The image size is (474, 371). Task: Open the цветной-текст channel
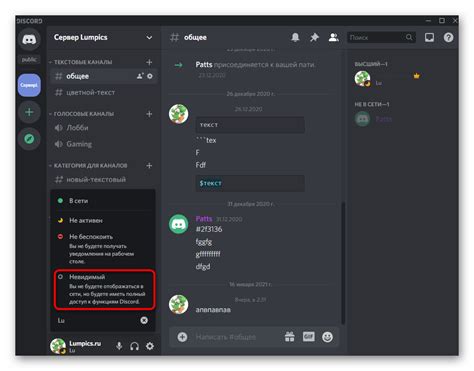[x=104, y=92]
